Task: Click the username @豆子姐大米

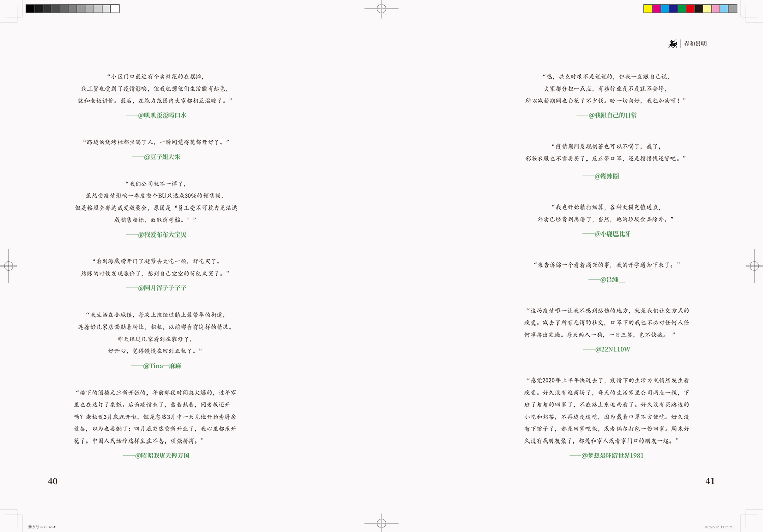Action: [162, 157]
